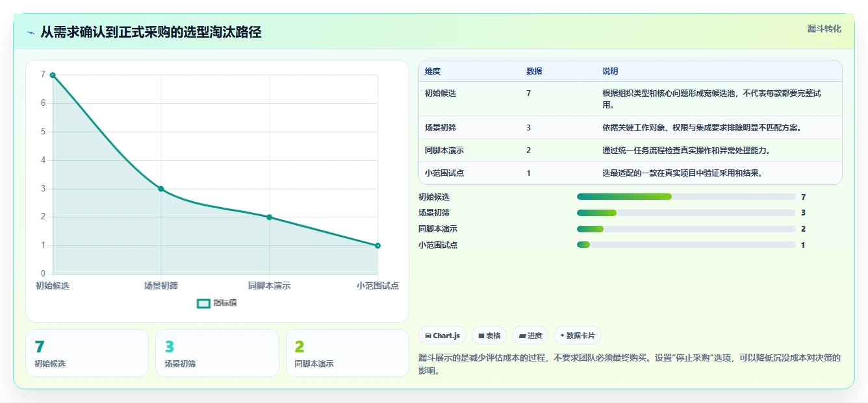This screenshot has height=403, width=868.
Task: Open the 同脚本演示 data card showing 2
Action: pos(348,353)
